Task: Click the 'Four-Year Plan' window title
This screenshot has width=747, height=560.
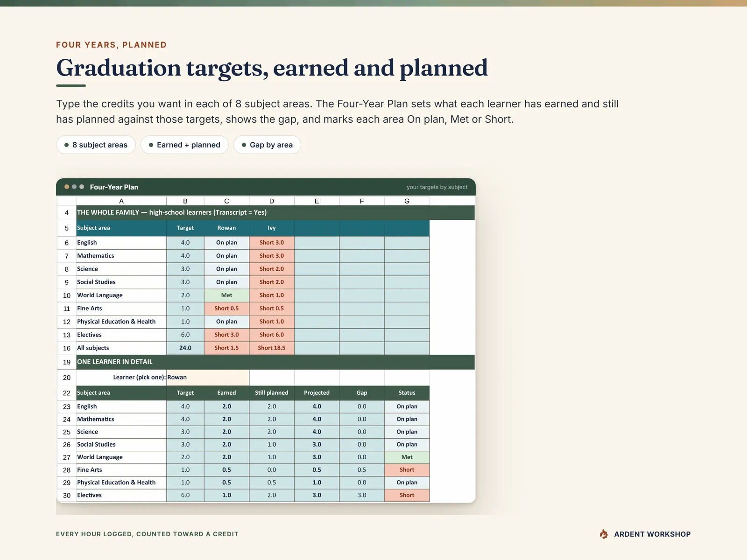Action: (x=114, y=187)
